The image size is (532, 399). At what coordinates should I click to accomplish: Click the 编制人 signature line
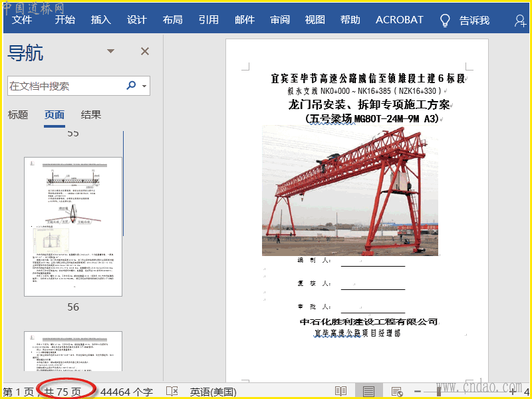click(373, 266)
